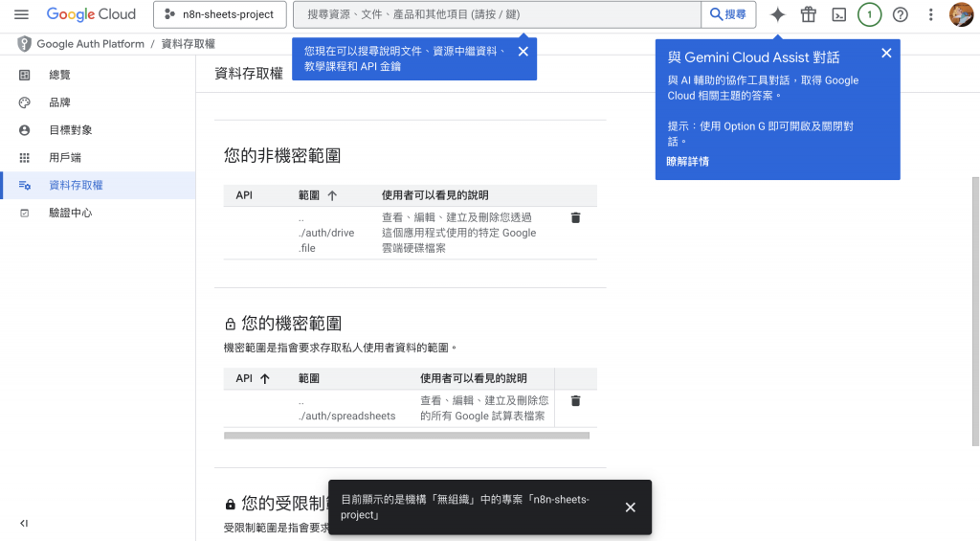Dismiss the n8n-sheets-project toast notification
The image size is (980, 541).
point(630,507)
